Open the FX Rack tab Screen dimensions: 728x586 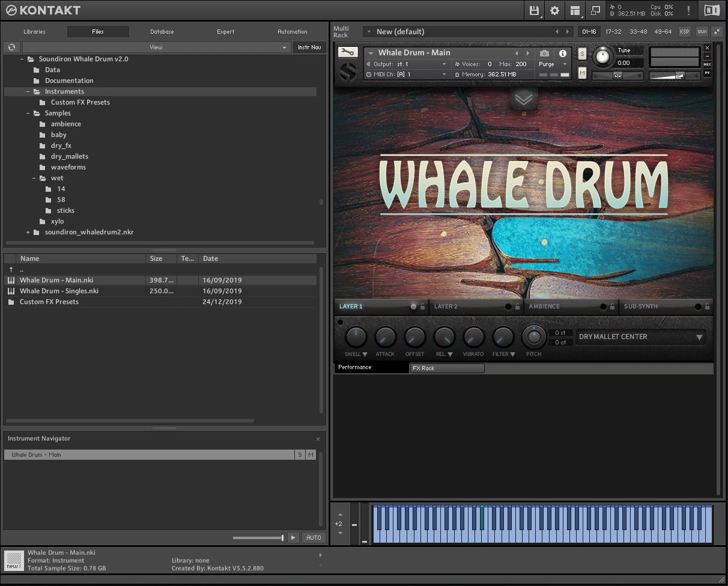point(446,368)
